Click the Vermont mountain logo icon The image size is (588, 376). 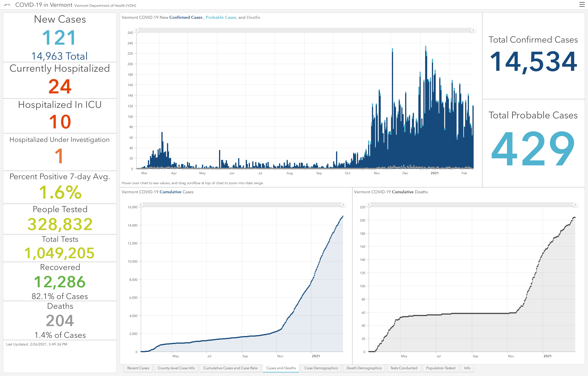point(8,5)
